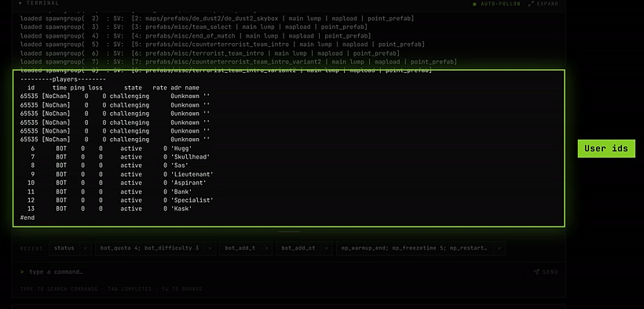Screen dimensions: 644x309
Task: Click the paper-plane send icon
Action: (536, 271)
